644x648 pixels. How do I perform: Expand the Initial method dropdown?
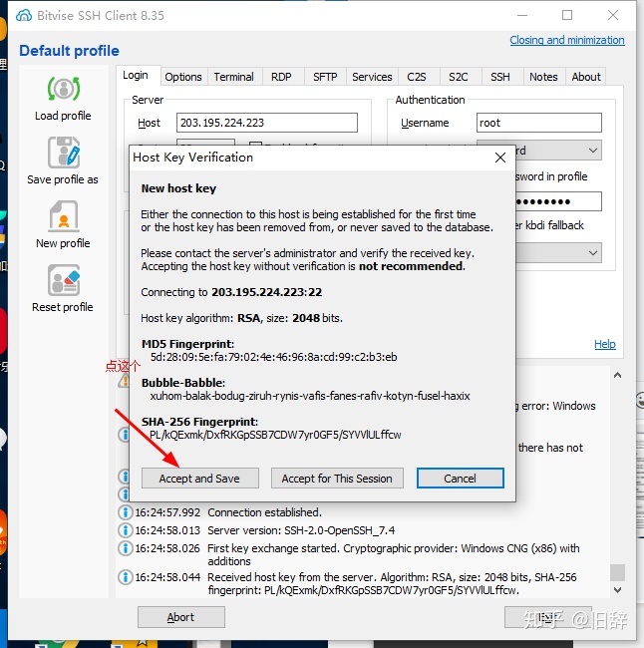(x=558, y=151)
